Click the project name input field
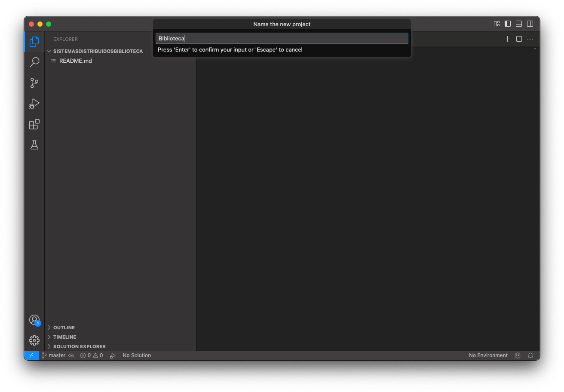Image resolution: width=564 pixels, height=392 pixels. click(282, 39)
